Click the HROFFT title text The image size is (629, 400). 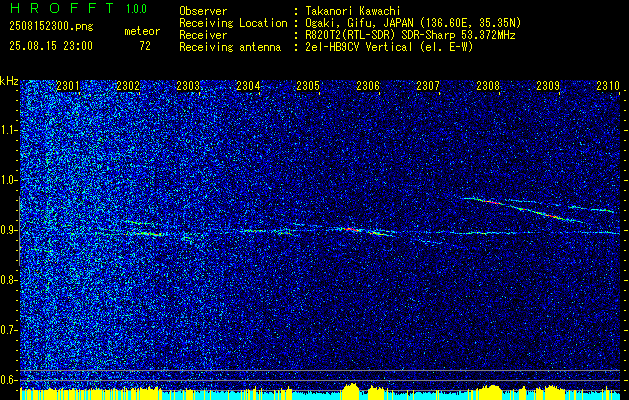(61, 8)
